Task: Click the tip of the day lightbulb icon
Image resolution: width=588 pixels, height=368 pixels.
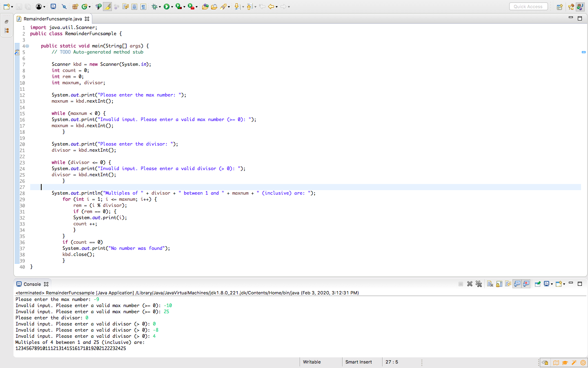Action: [x=545, y=363]
